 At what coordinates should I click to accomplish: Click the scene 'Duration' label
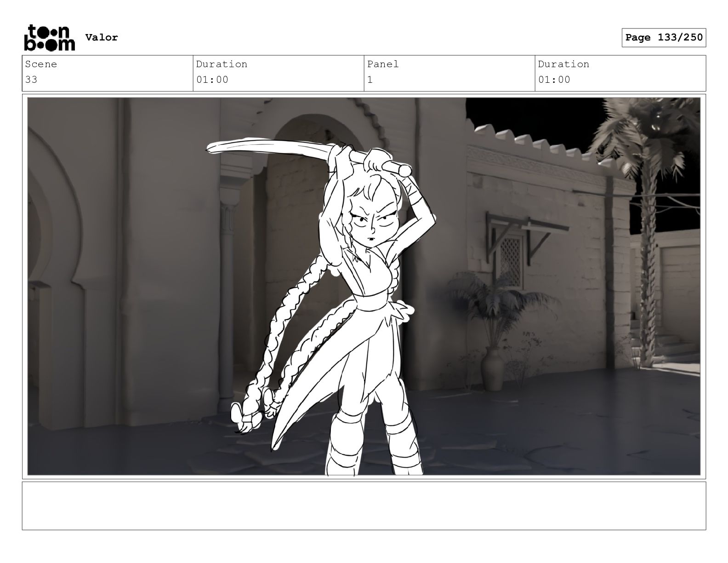[222, 64]
